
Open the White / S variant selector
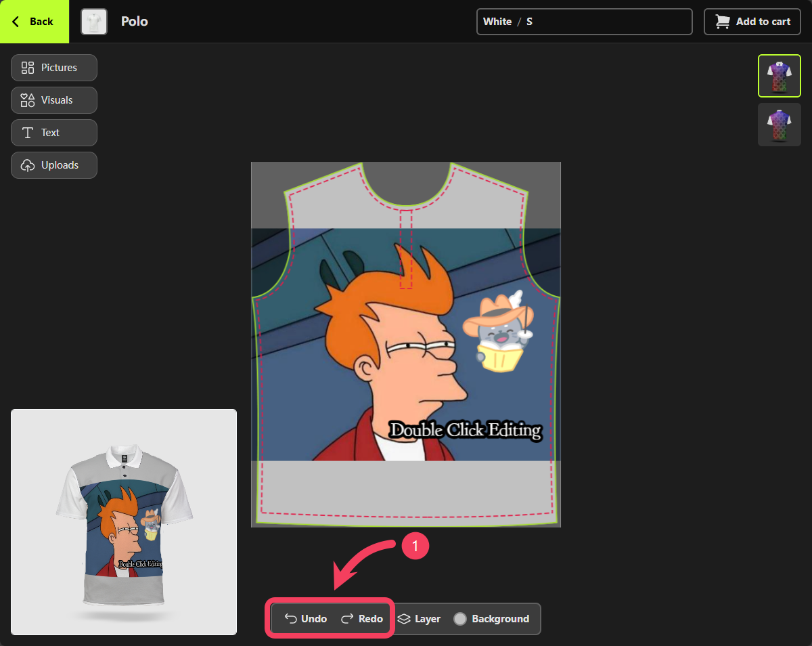585,22
